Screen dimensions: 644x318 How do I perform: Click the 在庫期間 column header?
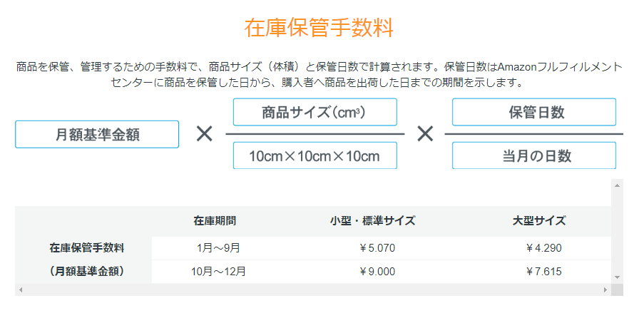point(215,220)
